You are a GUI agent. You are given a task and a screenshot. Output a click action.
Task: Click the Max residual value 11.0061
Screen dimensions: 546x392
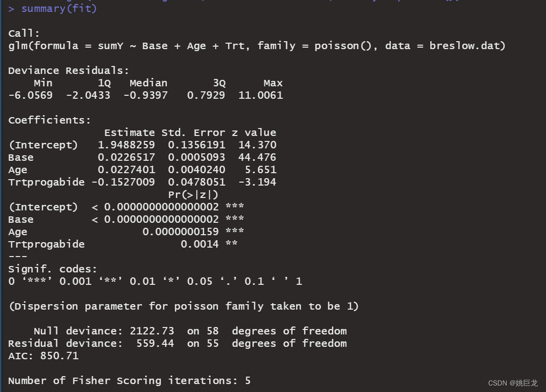tap(260, 95)
